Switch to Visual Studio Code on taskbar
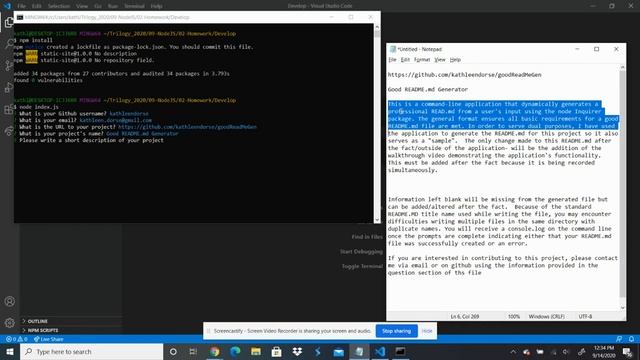This screenshot has width=640, height=360. click(380, 351)
